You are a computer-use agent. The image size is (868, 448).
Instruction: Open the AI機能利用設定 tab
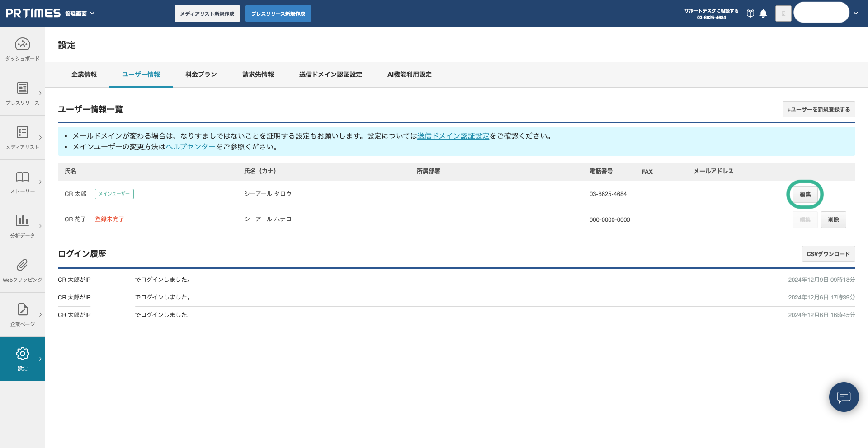point(409,75)
